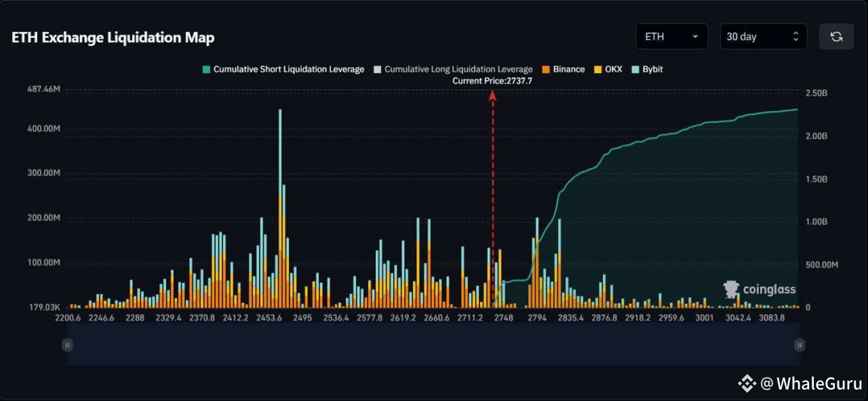Click the 1.50B right axis label
The image size is (868, 401).
point(816,179)
